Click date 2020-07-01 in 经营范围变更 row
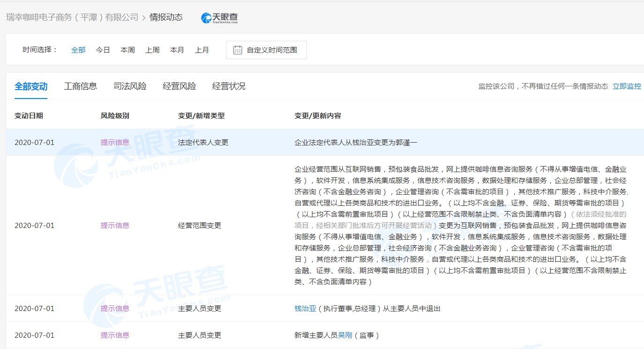This screenshot has width=644, height=349. click(x=34, y=225)
